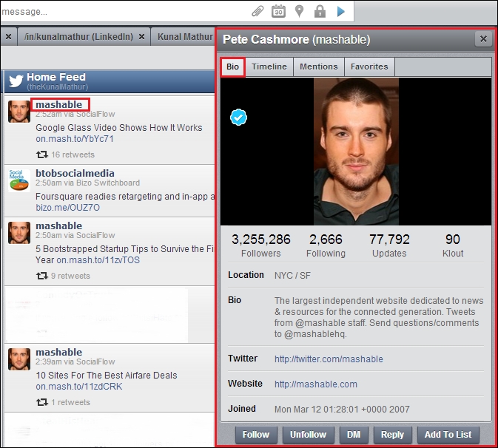Open the bizo.me/OUZ7O link
This screenshot has height=448, width=498.
click(x=67, y=208)
